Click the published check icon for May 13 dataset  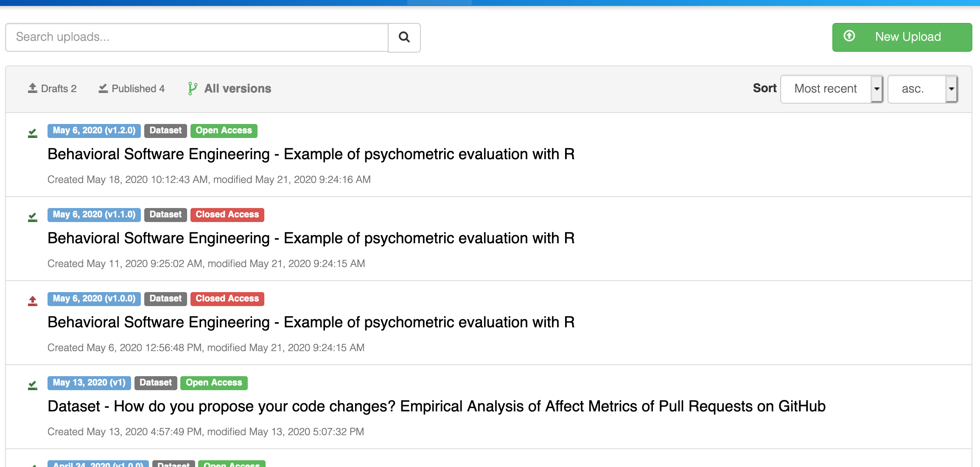[x=33, y=385]
